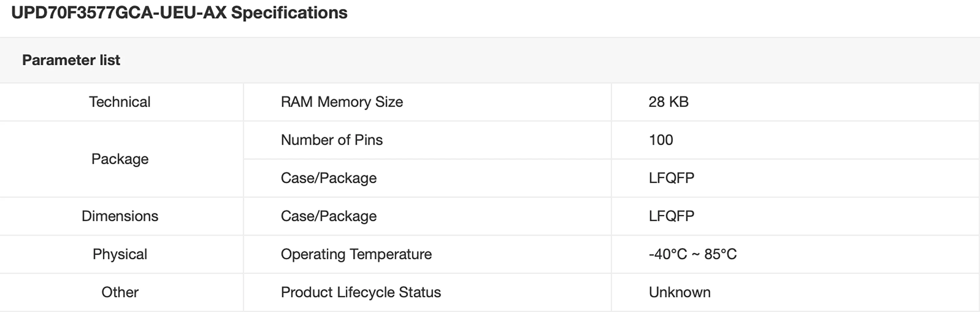Click the Physical category cell
Image resolution: width=980 pixels, height=312 pixels.
(120, 255)
